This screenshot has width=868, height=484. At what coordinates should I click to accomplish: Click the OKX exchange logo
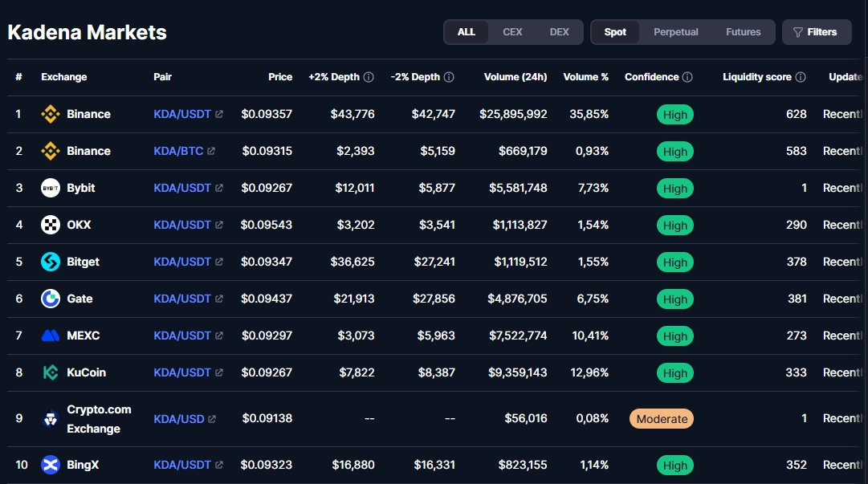(51, 225)
